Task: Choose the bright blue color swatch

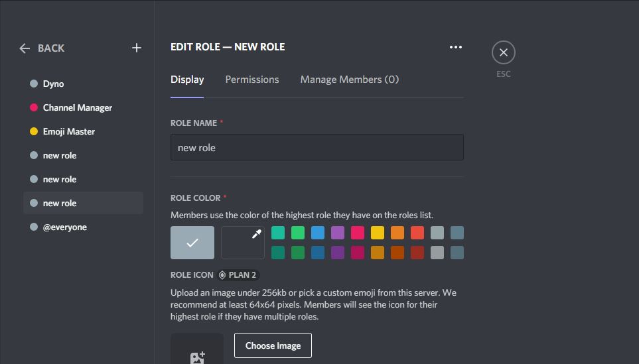Action: pos(318,233)
